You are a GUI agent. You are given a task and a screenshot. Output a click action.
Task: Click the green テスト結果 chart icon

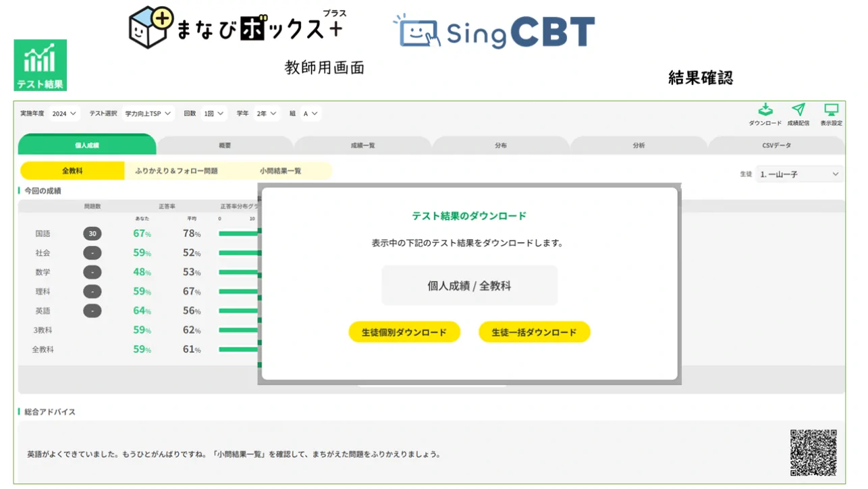point(40,65)
